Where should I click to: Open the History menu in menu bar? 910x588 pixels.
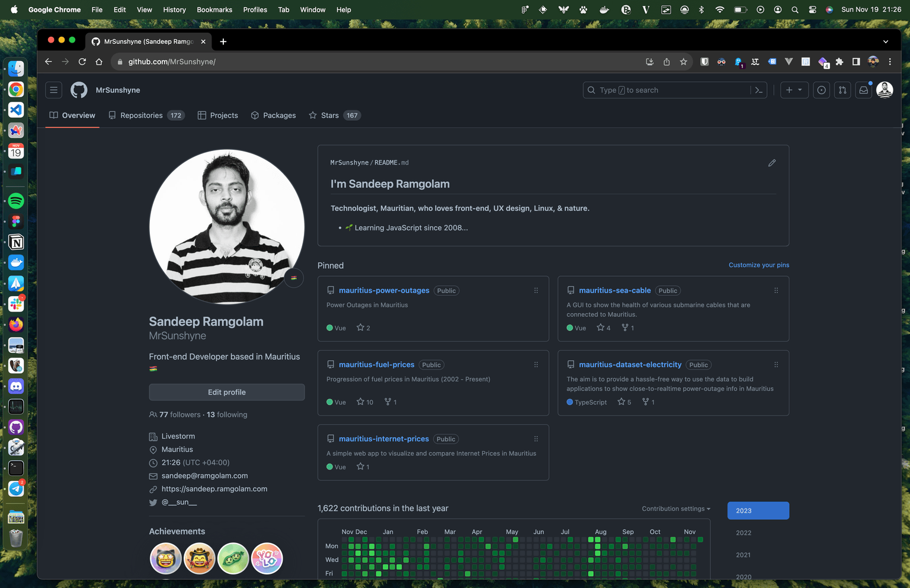(174, 9)
